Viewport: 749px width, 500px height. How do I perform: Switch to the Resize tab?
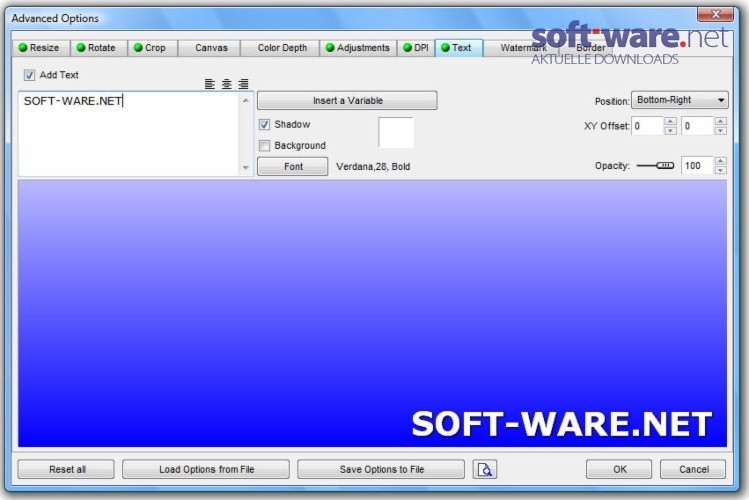pyautogui.click(x=41, y=48)
